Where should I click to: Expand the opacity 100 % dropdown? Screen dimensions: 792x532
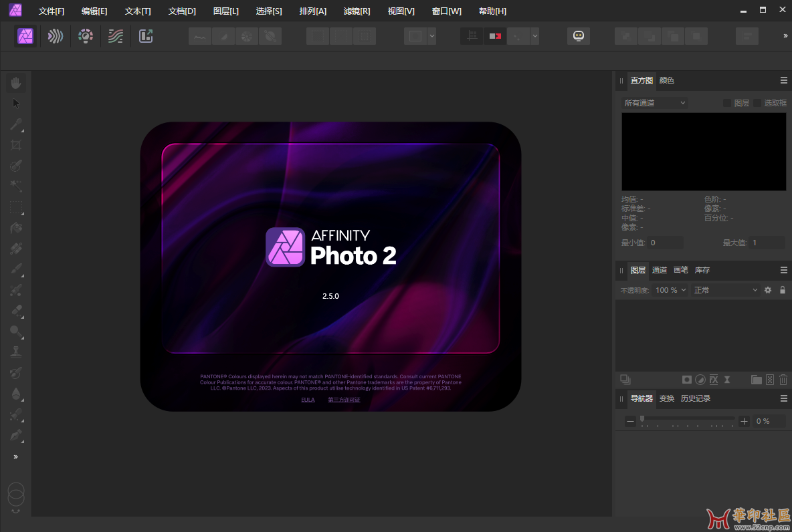click(670, 290)
